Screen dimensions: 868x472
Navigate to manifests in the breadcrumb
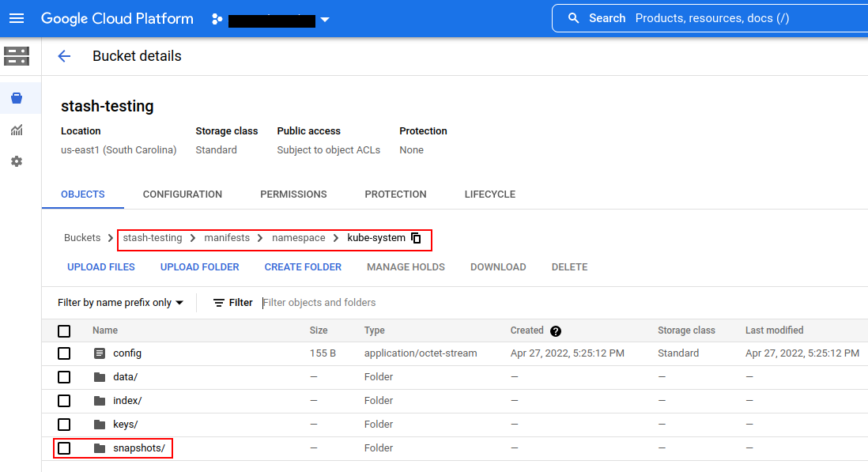click(x=227, y=238)
